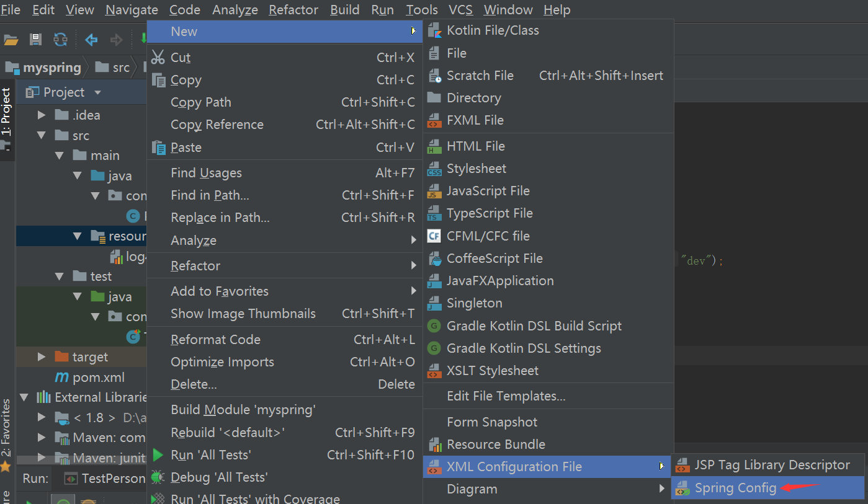The height and width of the screenshot is (504, 868).
Task: Expand the Maven: junit library arrow
Action: click(x=42, y=458)
